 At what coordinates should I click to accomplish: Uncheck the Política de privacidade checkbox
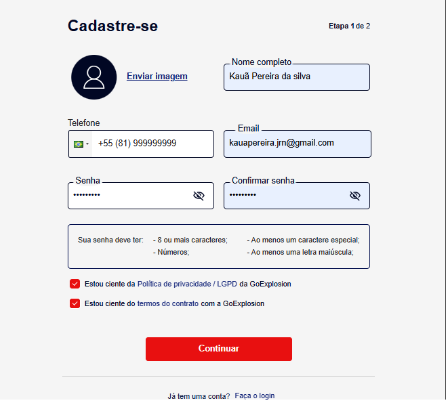click(x=75, y=284)
